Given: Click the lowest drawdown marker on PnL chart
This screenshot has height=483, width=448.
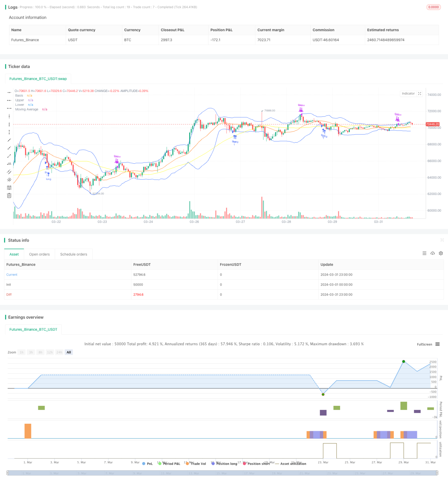Looking at the screenshot, I should [323, 394].
